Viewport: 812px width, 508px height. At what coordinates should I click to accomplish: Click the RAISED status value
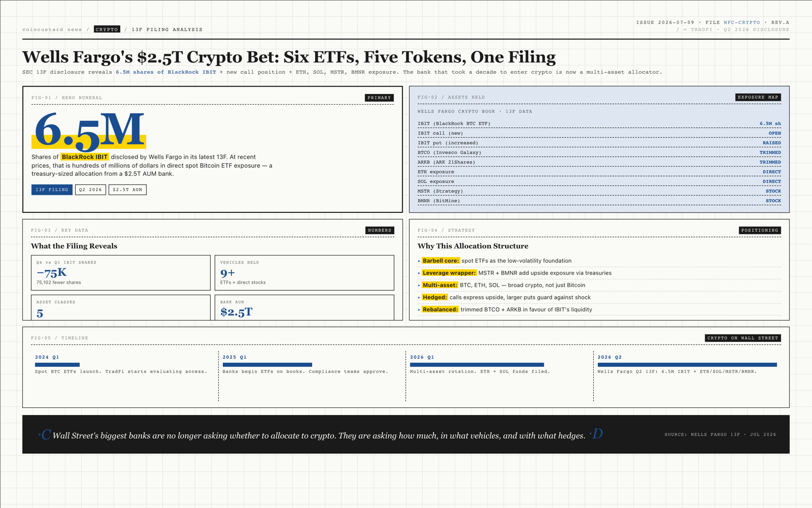tap(771, 143)
